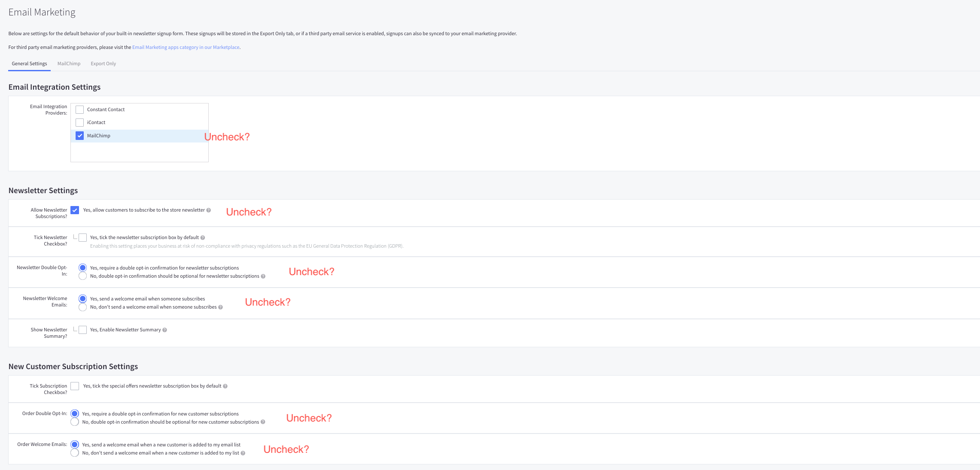Click 'New Customer Subscription Settings' heading

[73, 367]
